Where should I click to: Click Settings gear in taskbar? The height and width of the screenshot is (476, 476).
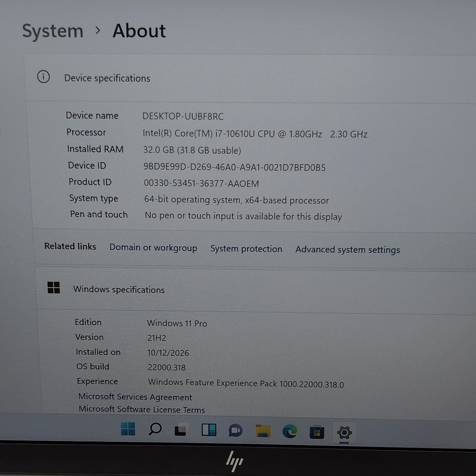point(344,433)
